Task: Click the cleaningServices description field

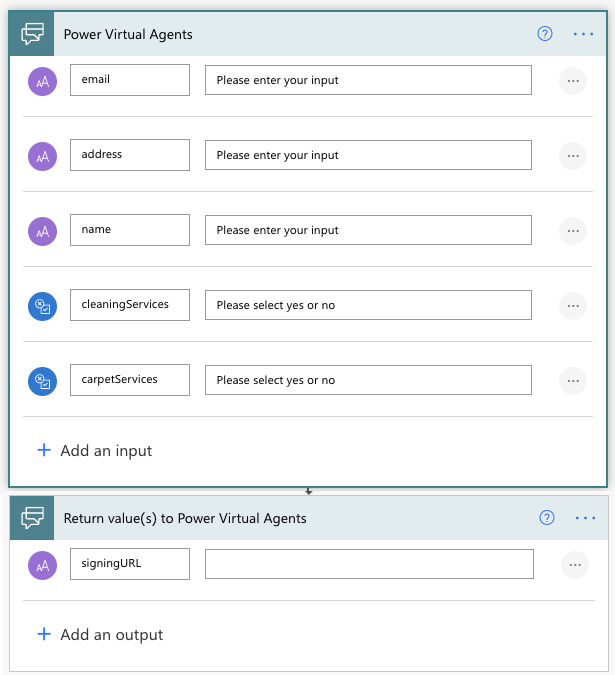Action: [x=368, y=305]
